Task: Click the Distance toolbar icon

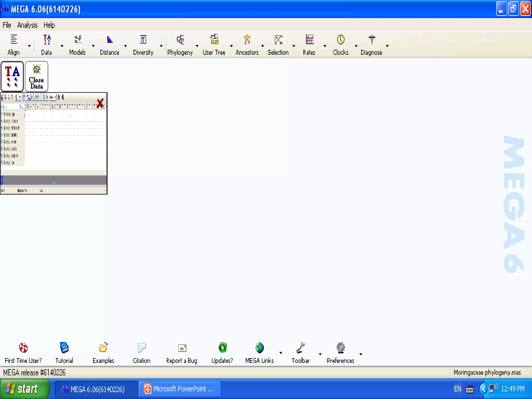Action: (109, 40)
